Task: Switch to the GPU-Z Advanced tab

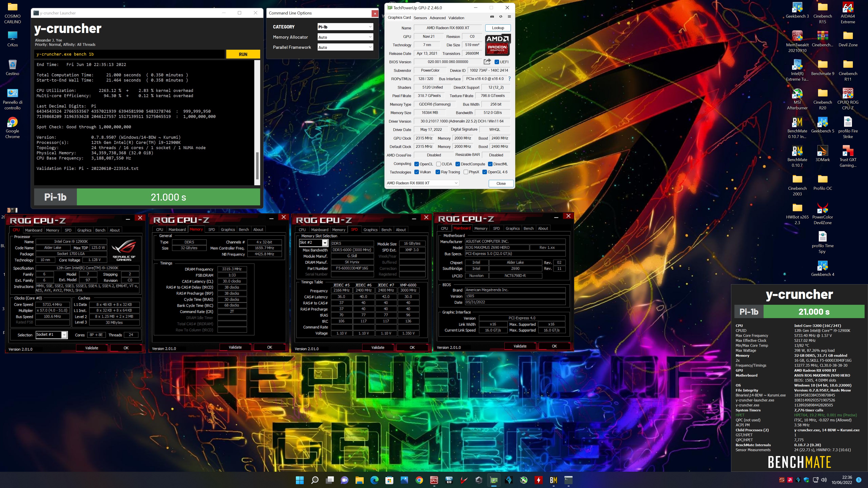Action: click(437, 18)
